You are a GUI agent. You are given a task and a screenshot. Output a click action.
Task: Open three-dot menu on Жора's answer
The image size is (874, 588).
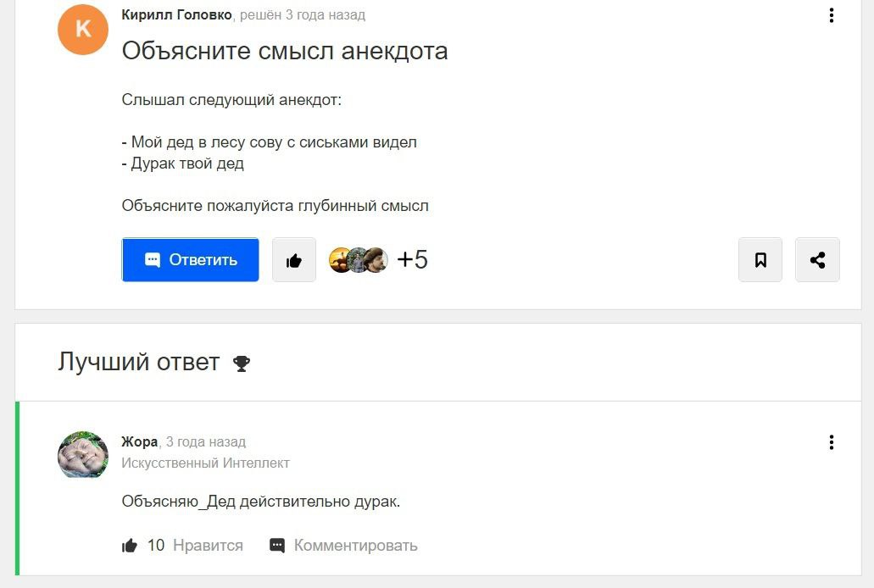click(x=831, y=442)
